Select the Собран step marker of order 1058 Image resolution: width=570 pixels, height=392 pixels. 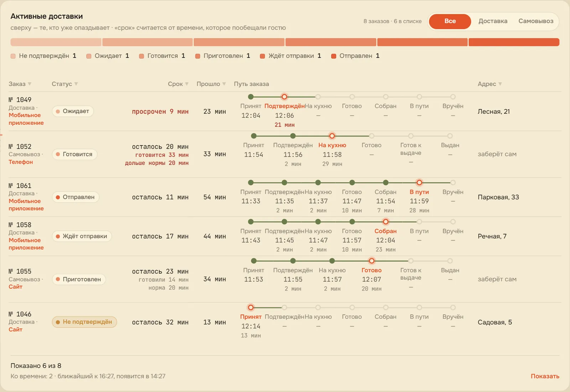click(385, 222)
